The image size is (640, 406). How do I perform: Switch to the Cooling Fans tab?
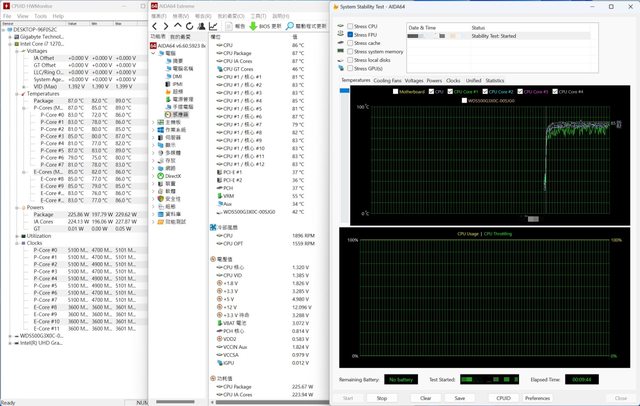coord(389,79)
